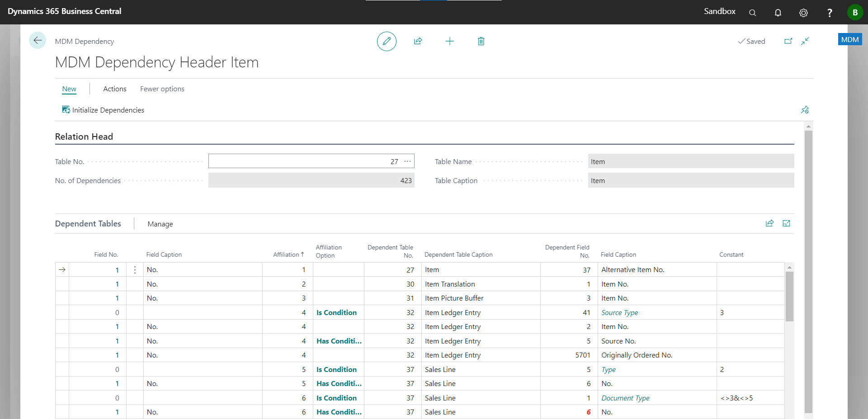Screen dimensions: 868x419
Task: Select Item Picture Buffer cell
Action: pyautogui.click(x=481, y=298)
